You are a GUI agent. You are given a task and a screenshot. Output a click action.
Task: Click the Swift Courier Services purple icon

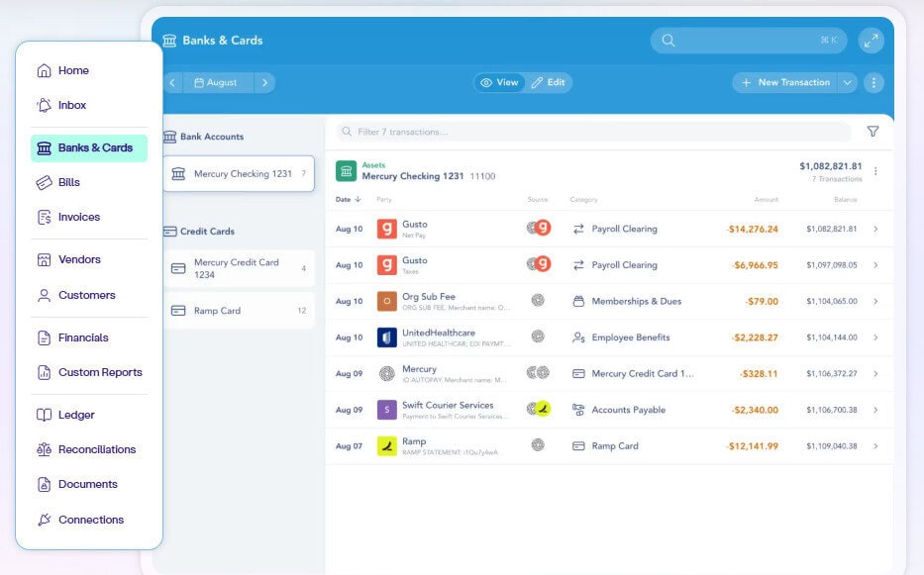pyautogui.click(x=386, y=410)
